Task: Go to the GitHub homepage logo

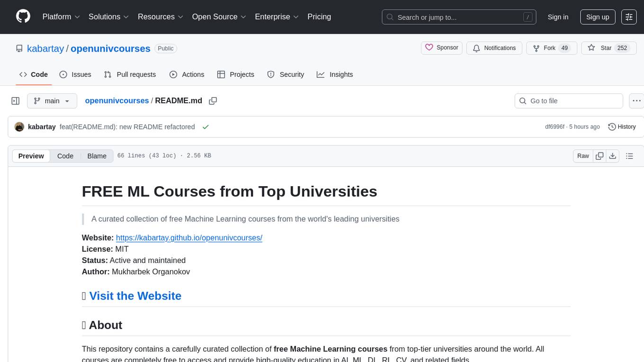Action: point(23,17)
